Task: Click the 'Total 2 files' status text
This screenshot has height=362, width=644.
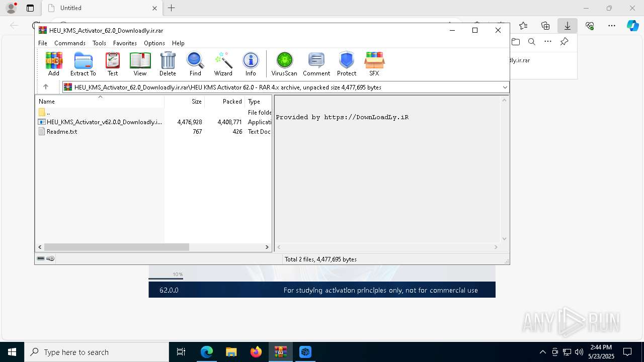Action: point(320,259)
